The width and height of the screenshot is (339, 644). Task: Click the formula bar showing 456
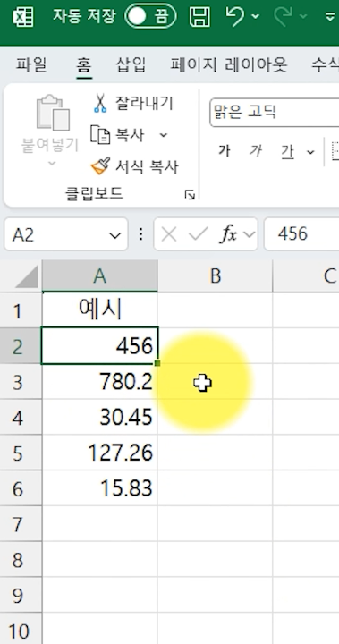tap(301, 234)
